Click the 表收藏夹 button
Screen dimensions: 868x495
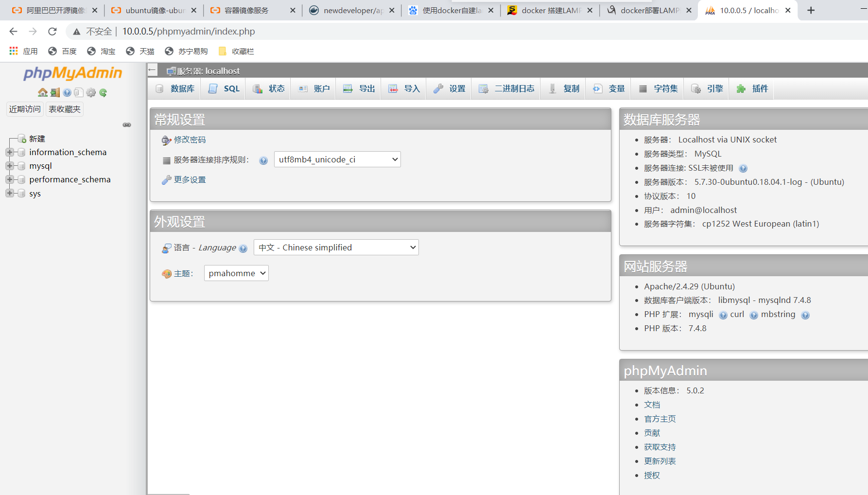pyautogui.click(x=65, y=109)
